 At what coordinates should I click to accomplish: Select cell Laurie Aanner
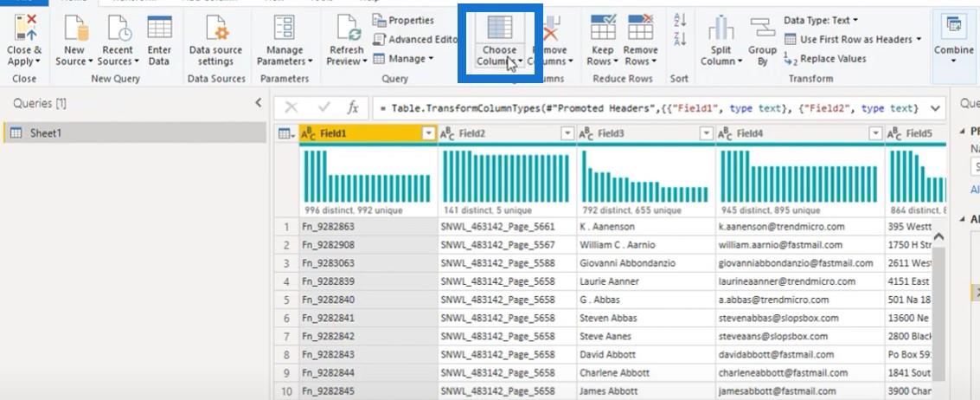coord(645,281)
